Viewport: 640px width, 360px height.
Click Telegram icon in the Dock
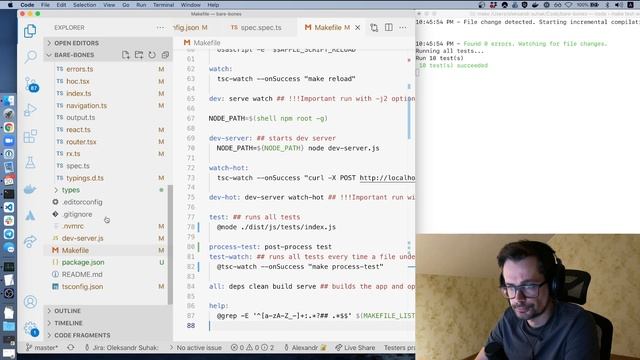point(9,234)
